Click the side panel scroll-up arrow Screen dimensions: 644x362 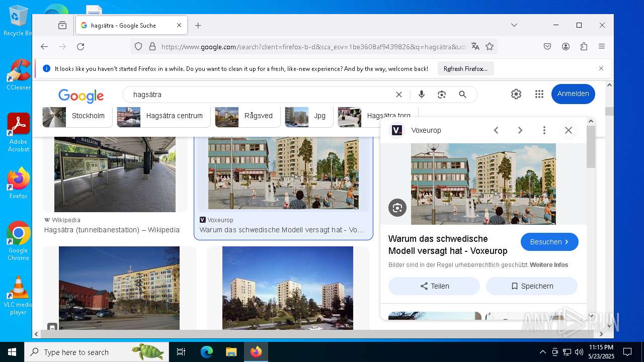[x=591, y=121]
